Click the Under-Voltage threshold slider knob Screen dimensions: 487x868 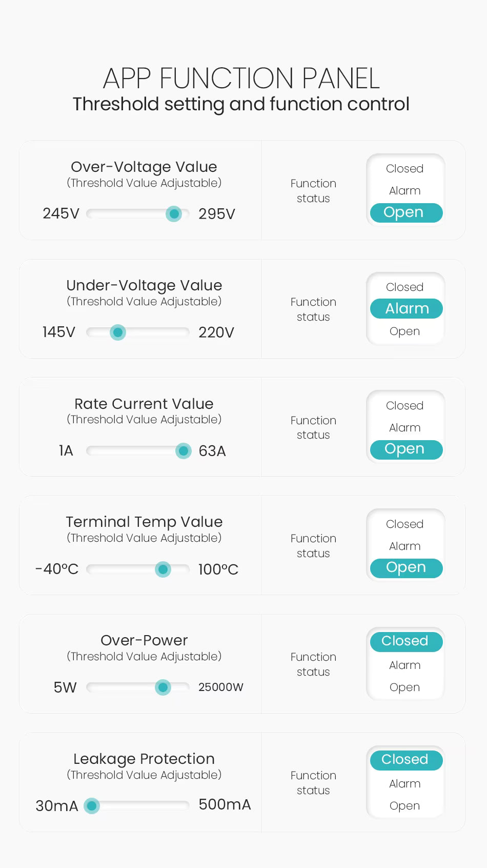tap(118, 332)
